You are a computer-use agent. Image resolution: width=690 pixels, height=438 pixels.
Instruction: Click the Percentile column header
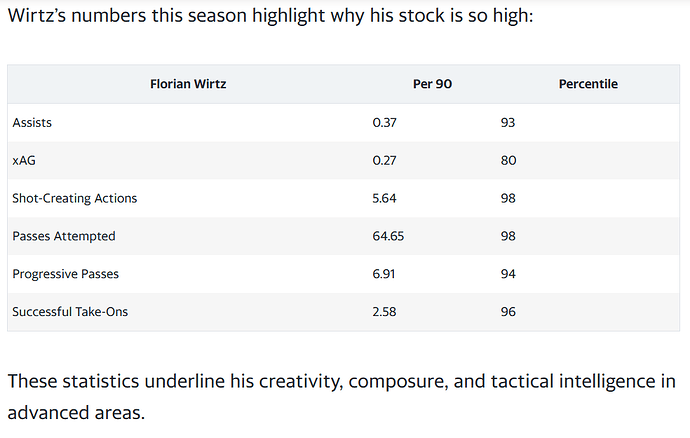pos(588,84)
